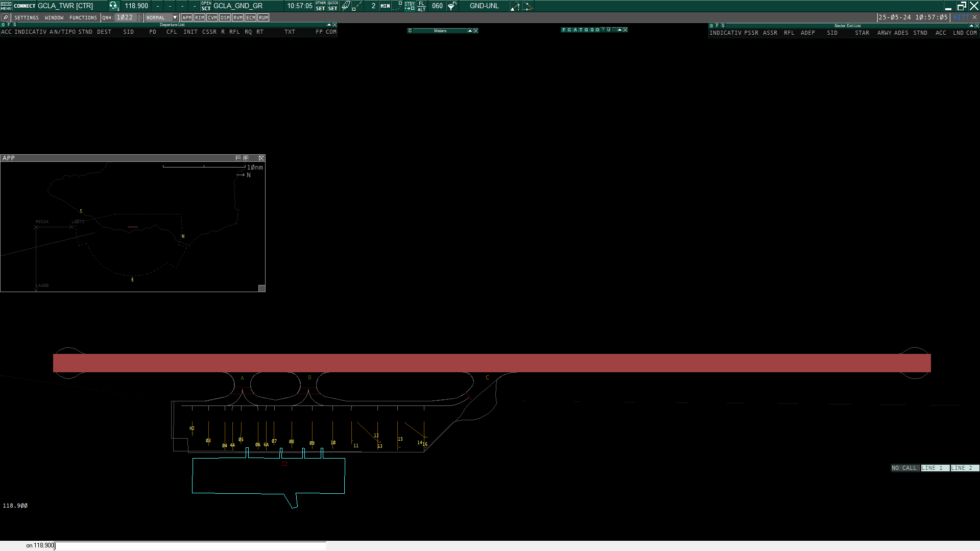Screen dimensions: 980x551
Task: Click the O icon in Departure List
Action: pyautogui.click(x=3, y=25)
